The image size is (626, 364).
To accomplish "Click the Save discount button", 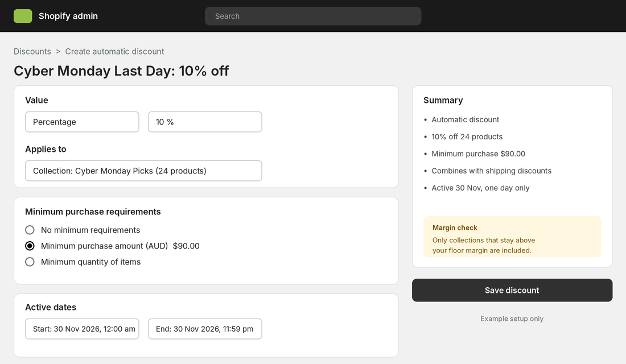I will click(512, 290).
